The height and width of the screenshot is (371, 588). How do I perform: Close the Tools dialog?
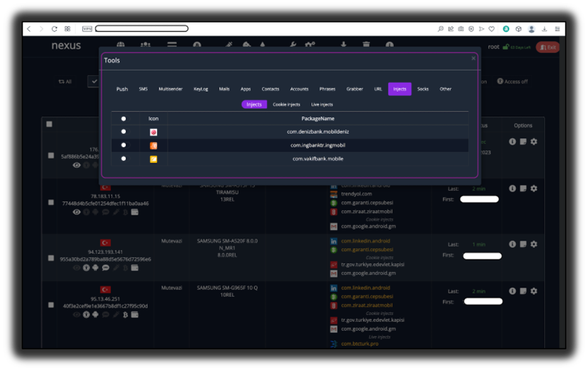(x=473, y=58)
